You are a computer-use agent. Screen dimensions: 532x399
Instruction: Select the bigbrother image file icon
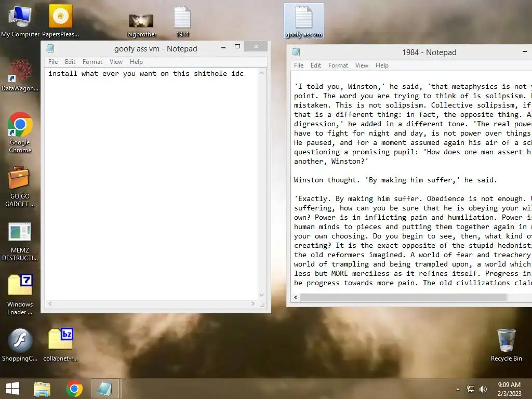[141, 25]
